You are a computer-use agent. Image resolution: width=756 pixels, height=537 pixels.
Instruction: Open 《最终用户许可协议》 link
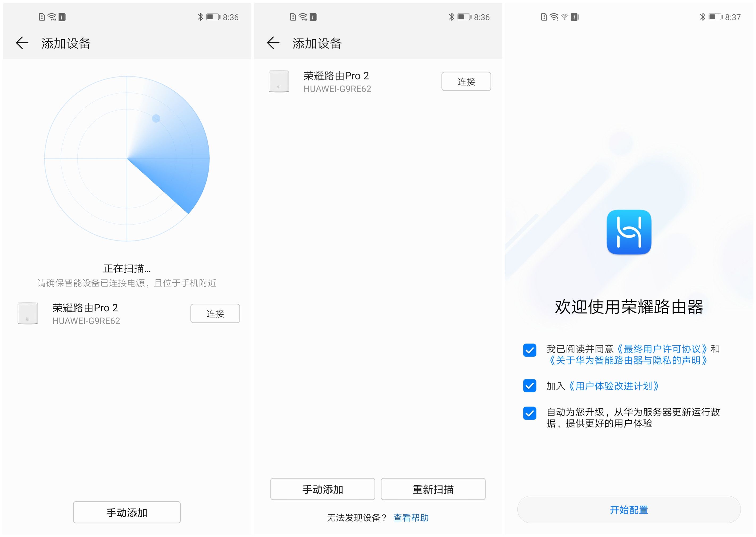(x=662, y=349)
